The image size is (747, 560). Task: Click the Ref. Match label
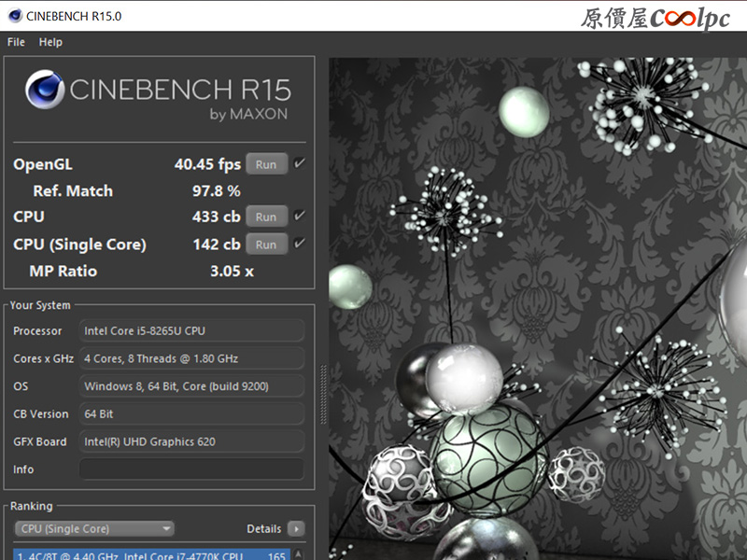(73, 191)
